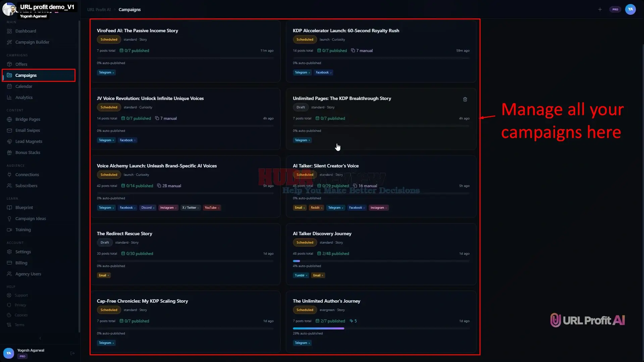
Task: Open the Calendar sidebar icon
Action: [9, 86]
